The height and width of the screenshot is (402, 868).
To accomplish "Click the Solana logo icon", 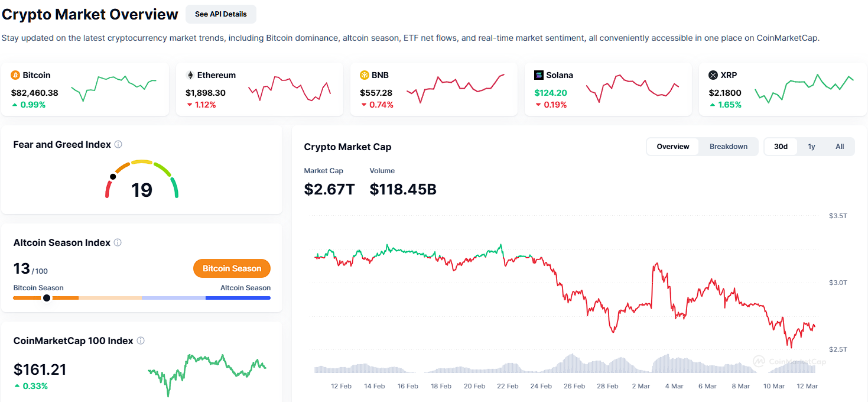I will click(x=539, y=75).
